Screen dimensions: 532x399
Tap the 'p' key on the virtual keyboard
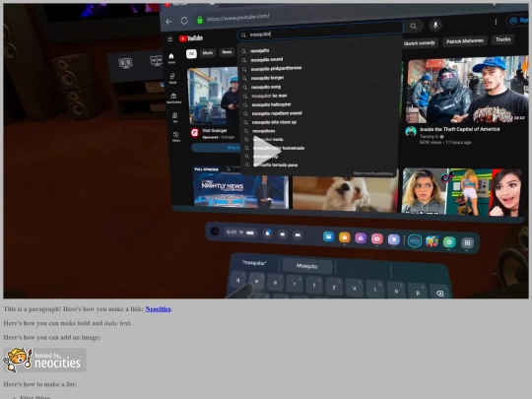coord(418,293)
